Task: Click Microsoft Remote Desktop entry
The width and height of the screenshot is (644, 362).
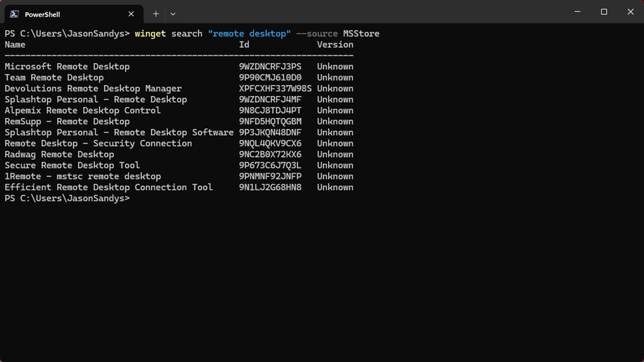Action: click(x=67, y=66)
